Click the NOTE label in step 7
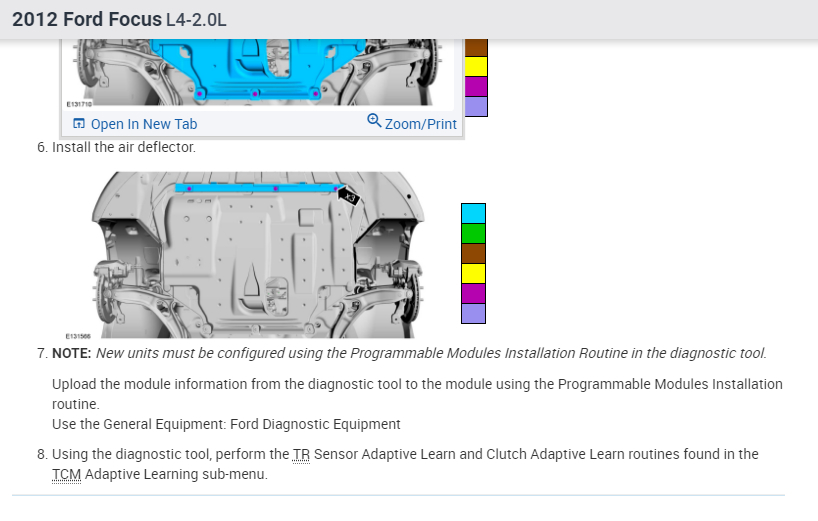Viewport: 818px width, 521px height. pos(72,354)
